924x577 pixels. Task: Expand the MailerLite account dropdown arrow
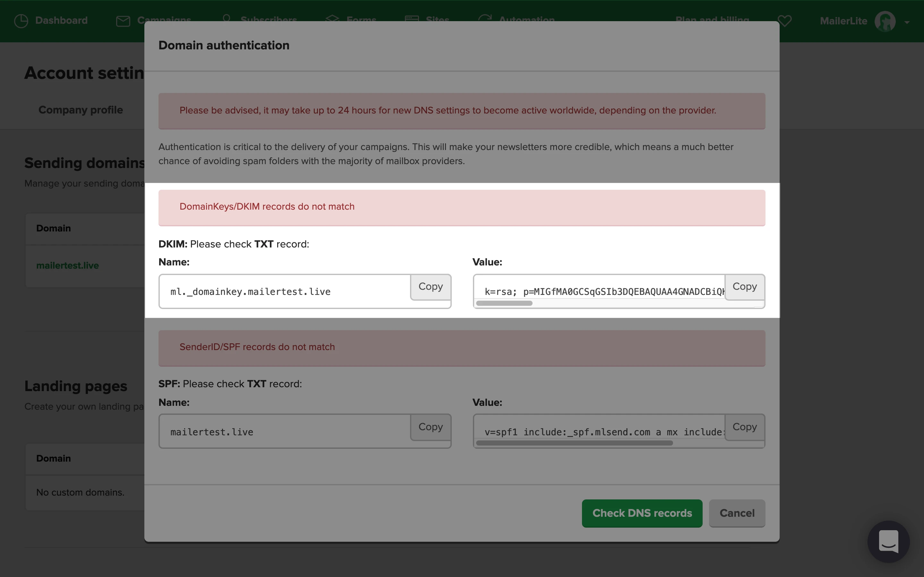pyautogui.click(x=907, y=22)
